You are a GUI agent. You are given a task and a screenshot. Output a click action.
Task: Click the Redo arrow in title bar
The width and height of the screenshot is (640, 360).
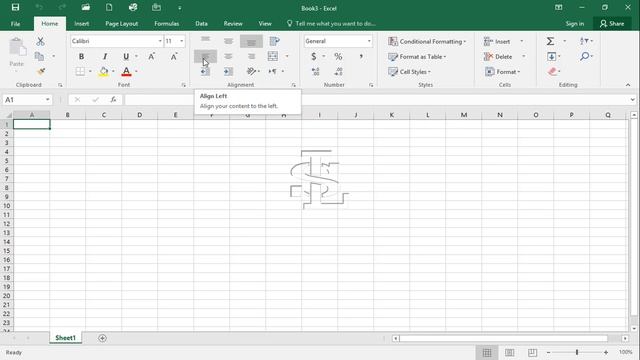(62, 7)
